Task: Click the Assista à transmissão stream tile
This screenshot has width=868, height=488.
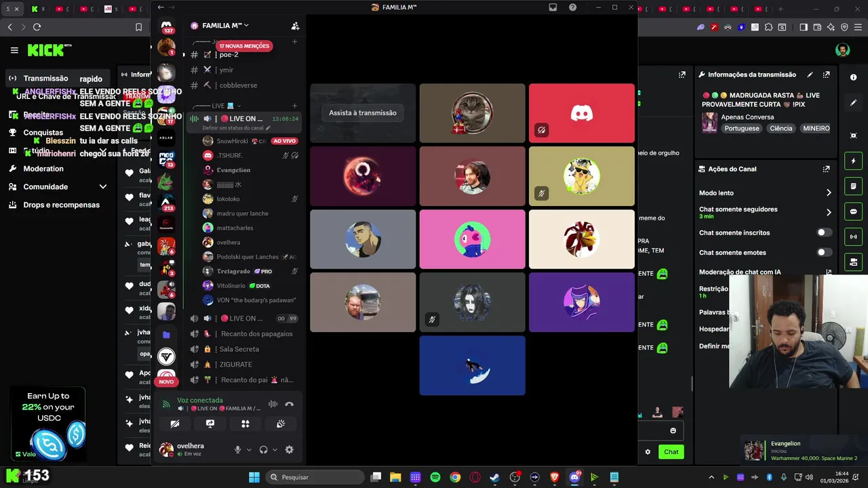Action: tap(363, 113)
